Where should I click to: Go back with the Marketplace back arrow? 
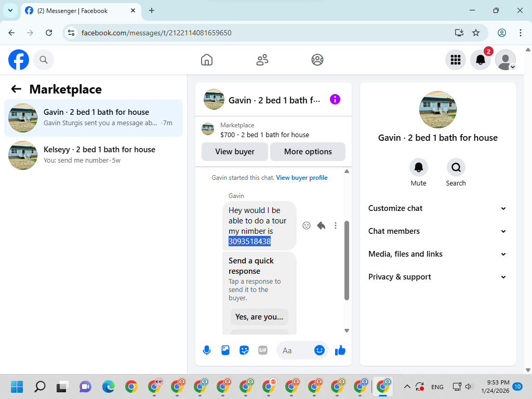click(x=16, y=89)
